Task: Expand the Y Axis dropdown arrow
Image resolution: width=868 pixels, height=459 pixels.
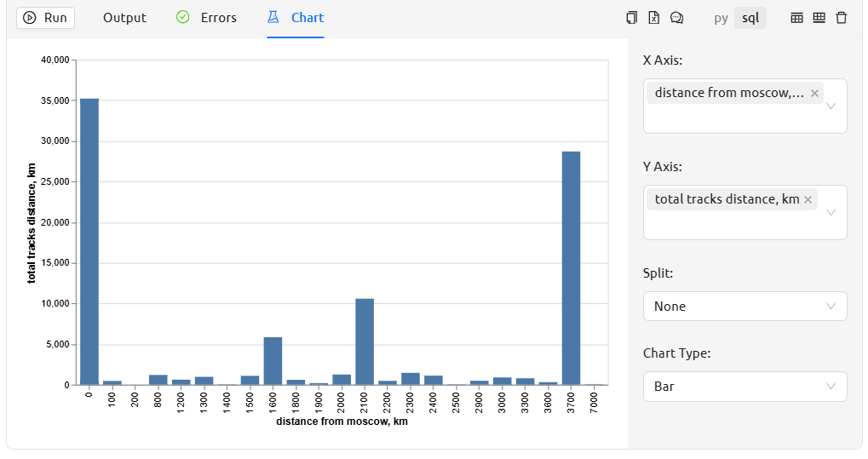Action: point(831,212)
